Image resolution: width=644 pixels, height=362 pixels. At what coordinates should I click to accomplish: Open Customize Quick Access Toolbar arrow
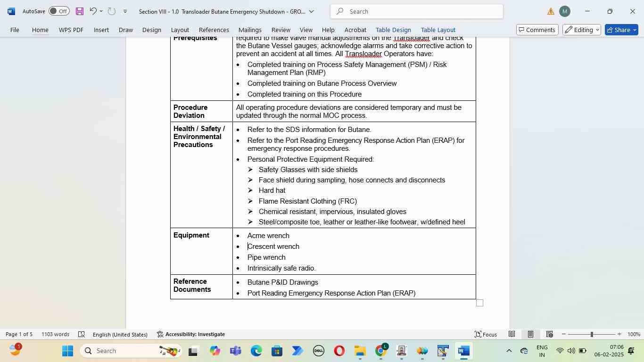125,11
